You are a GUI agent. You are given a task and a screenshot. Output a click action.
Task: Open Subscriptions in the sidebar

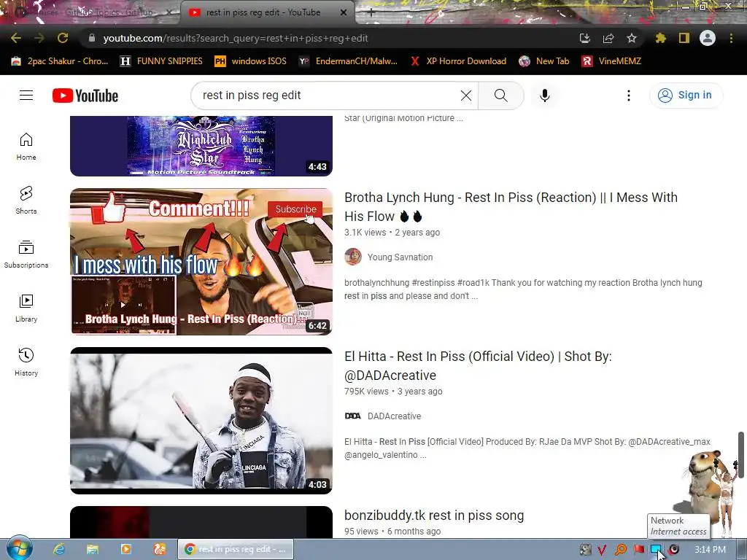pos(26,254)
